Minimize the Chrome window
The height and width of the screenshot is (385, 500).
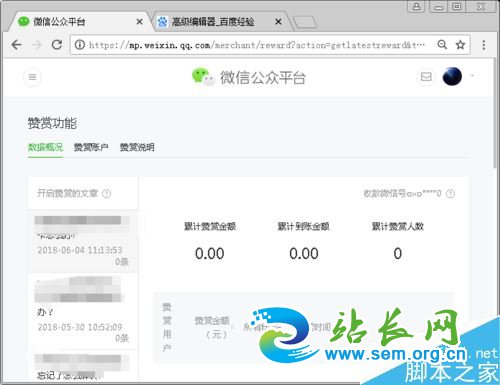[x=439, y=7]
